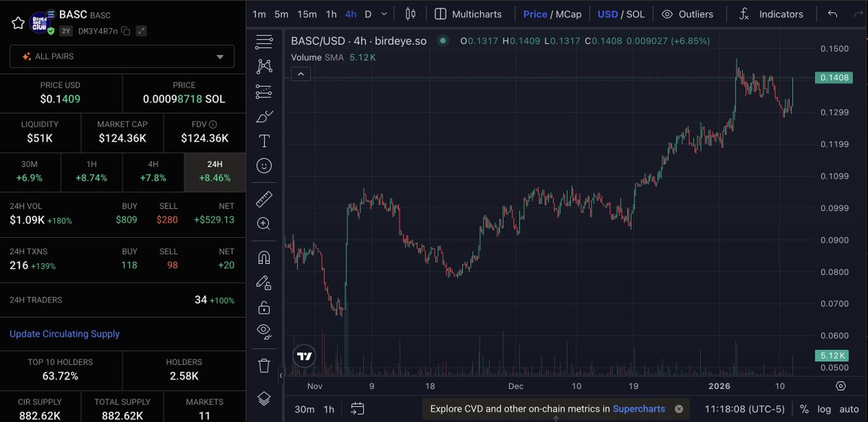Dismiss the Supercharts banner
This screenshot has height=422, width=868.
click(x=679, y=409)
